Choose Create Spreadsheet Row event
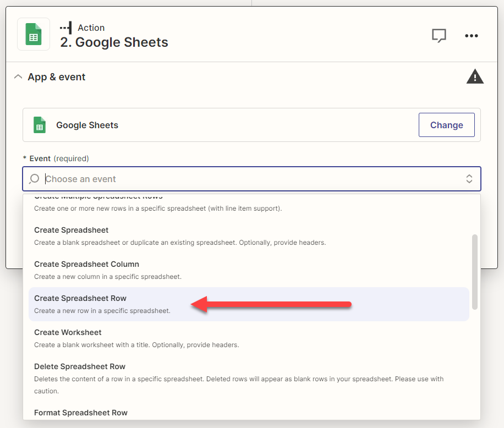The image size is (504, 428). pyautogui.click(x=249, y=304)
